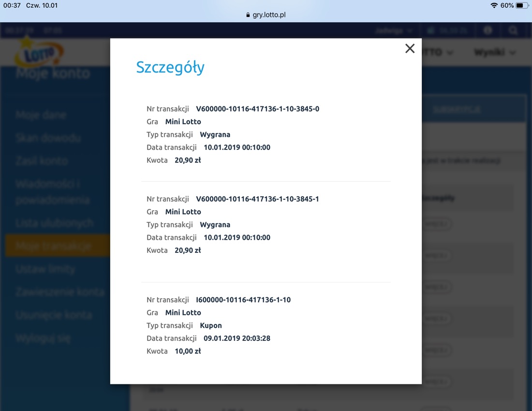Open Lista ulubionych in sidebar
532x411 pixels.
click(54, 223)
